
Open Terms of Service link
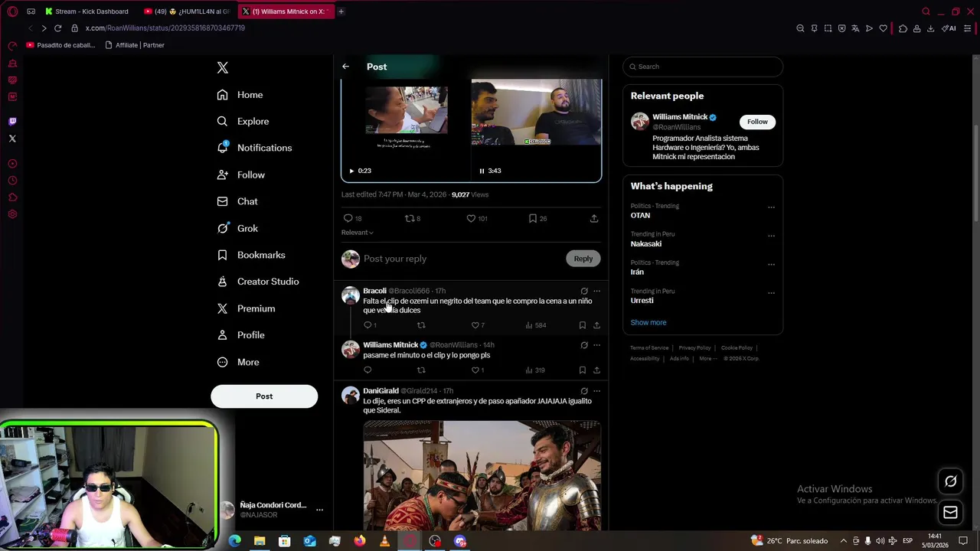point(649,348)
